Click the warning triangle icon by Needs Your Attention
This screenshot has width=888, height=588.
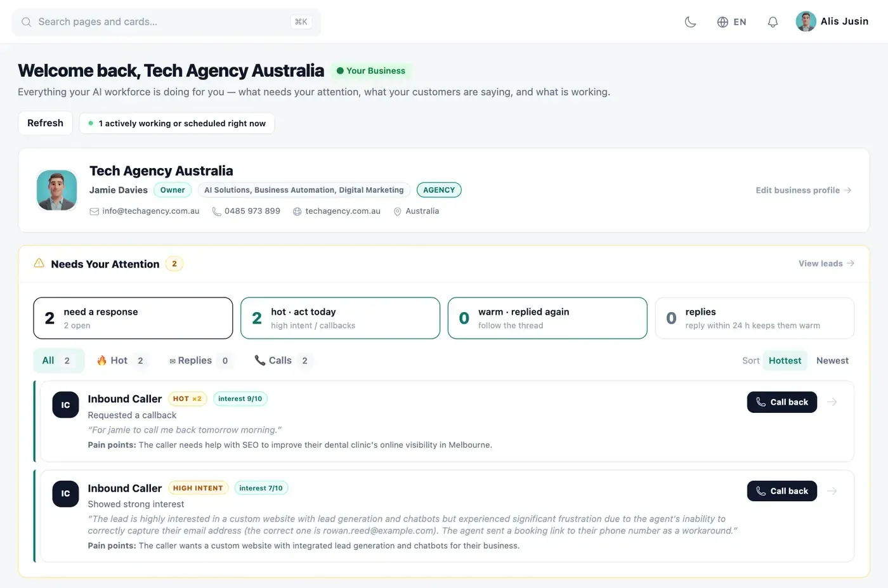pyautogui.click(x=39, y=263)
